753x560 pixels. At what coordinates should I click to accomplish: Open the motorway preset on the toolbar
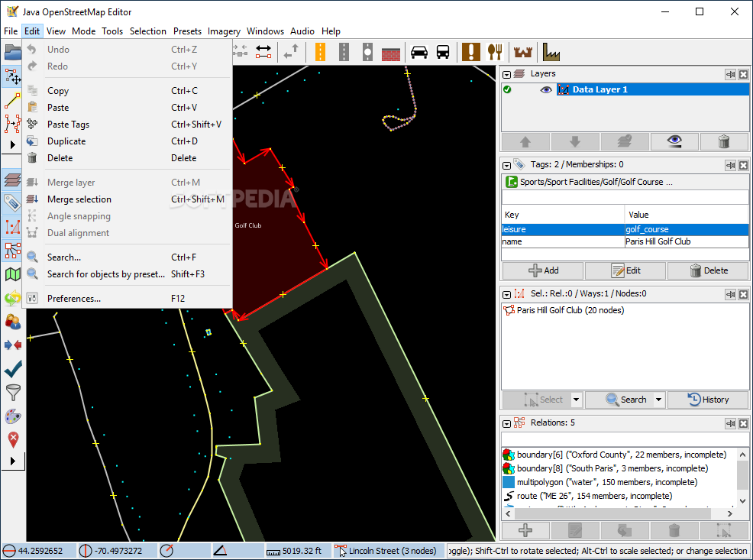tap(320, 52)
